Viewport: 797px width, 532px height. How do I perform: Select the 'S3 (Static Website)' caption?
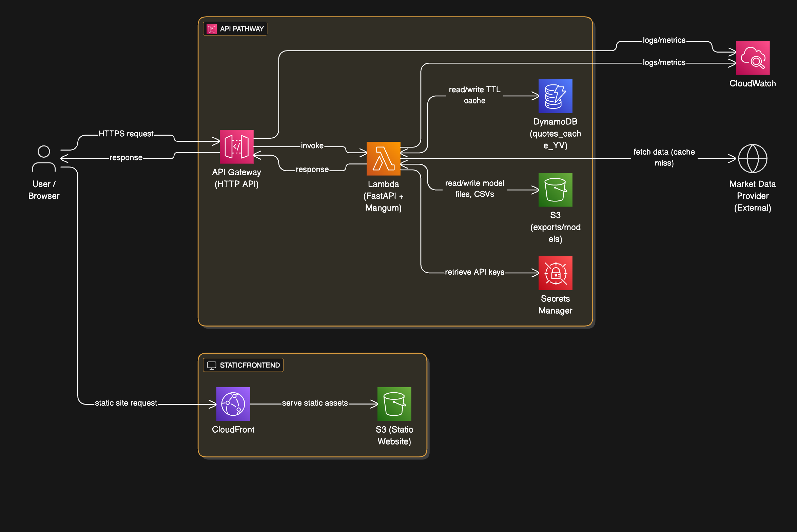tap(394, 435)
